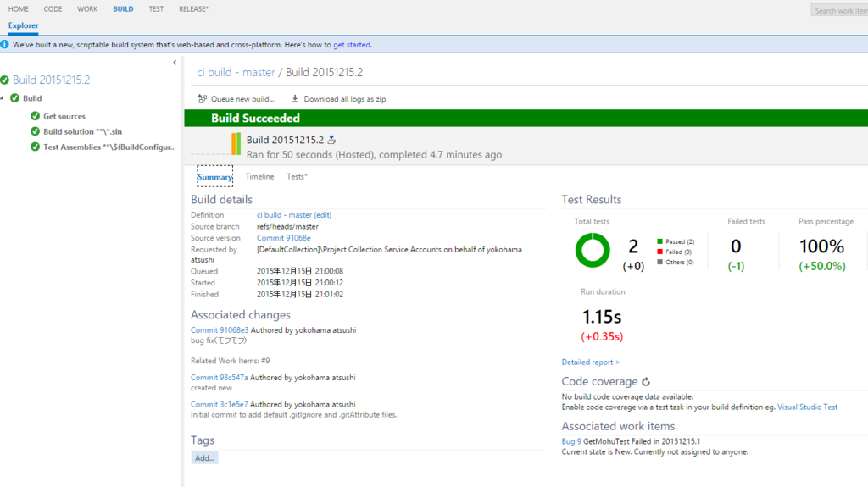The height and width of the screenshot is (487, 868).
Task: Open Commit 93c547a link
Action: (x=220, y=378)
